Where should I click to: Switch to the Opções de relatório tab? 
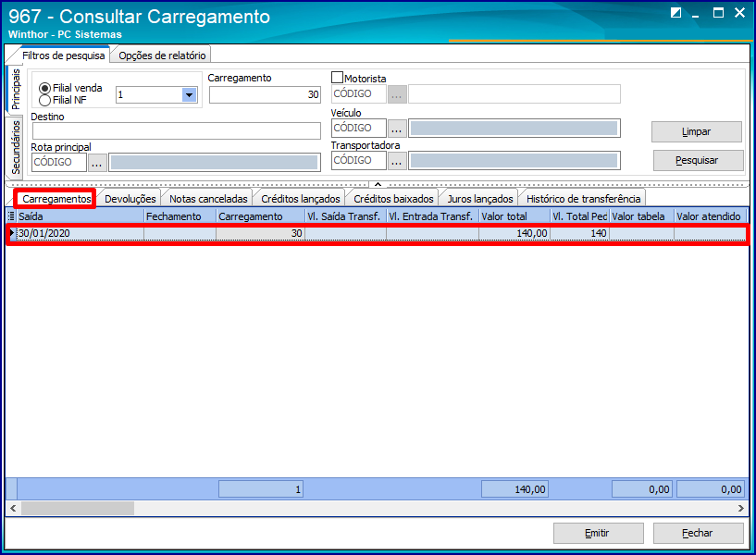click(162, 55)
